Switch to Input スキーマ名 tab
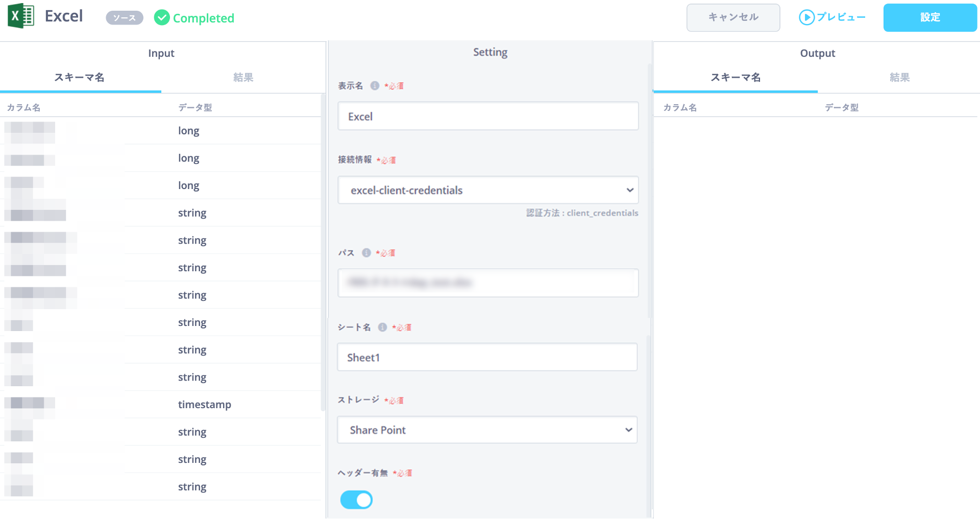Viewport: 980px width, 519px height. coord(80,77)
